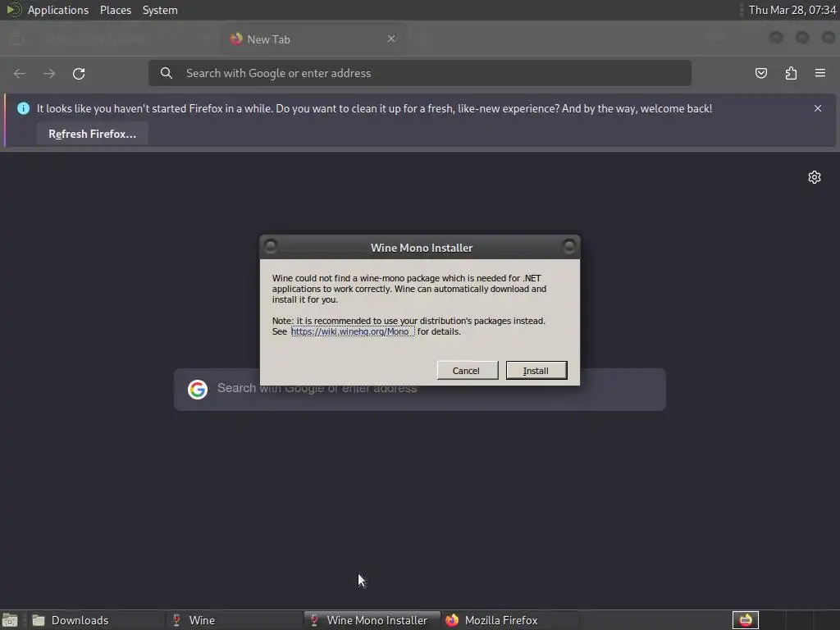Reload the current Firefox page
840x630 pixels.
(79, 73)
